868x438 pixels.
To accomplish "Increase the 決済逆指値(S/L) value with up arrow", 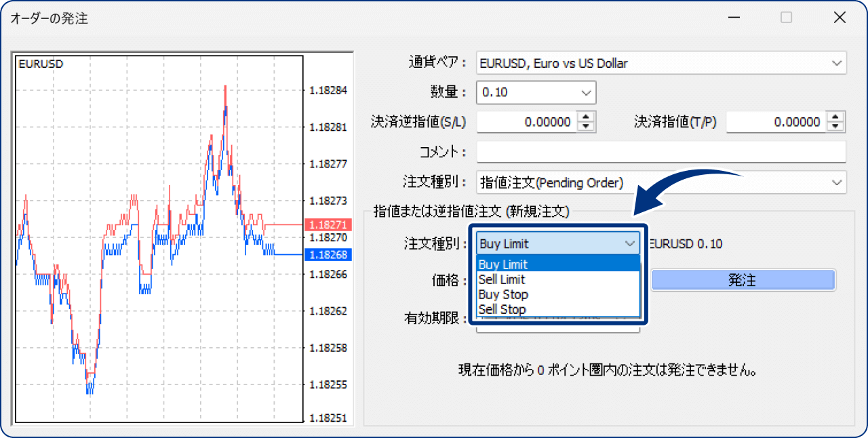I will tap(585, 117).
